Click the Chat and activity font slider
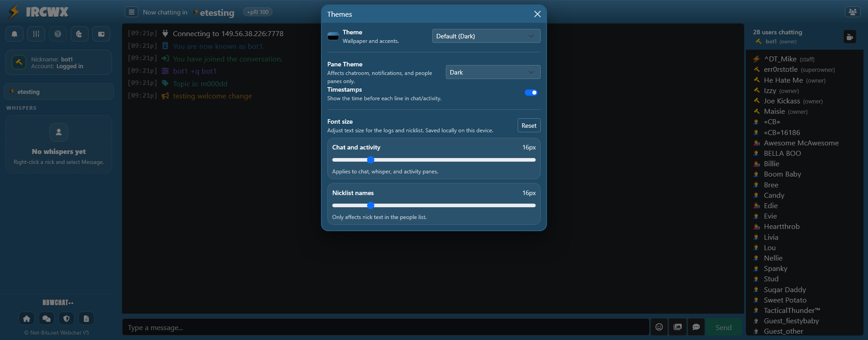 click(434, 160)
